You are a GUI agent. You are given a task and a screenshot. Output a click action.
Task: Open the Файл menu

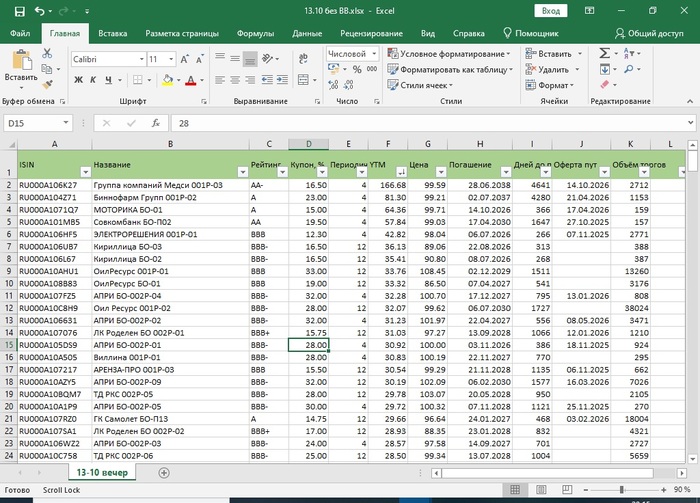(19, 33)
